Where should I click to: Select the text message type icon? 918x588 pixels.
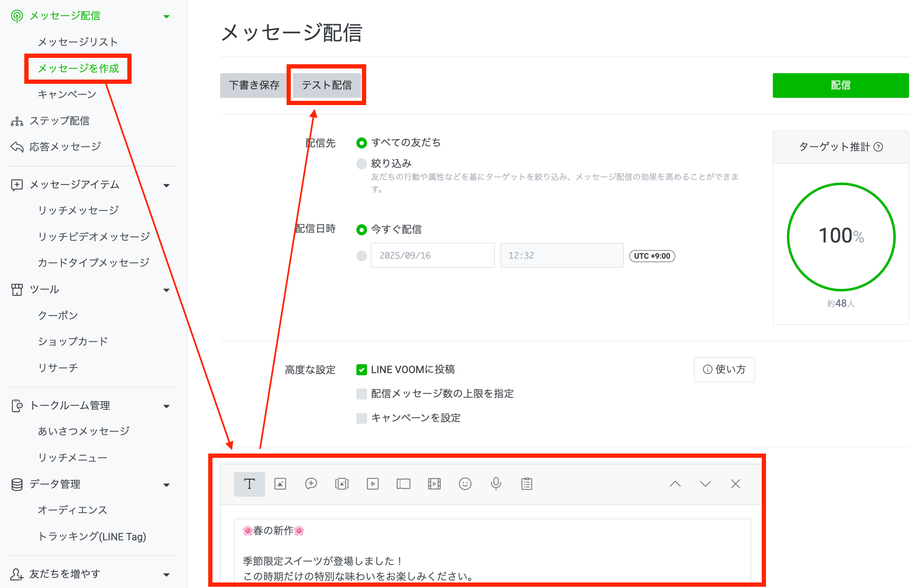click(x=249, y=484)
